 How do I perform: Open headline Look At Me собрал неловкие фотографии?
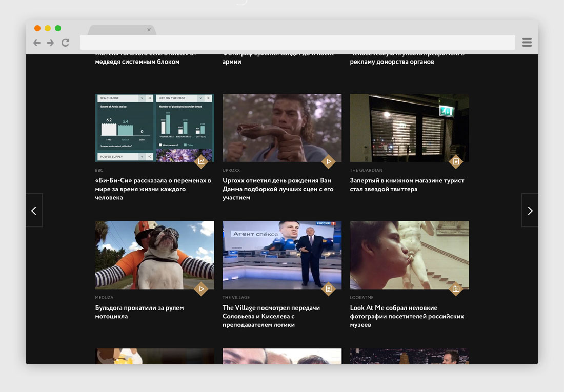407,316
